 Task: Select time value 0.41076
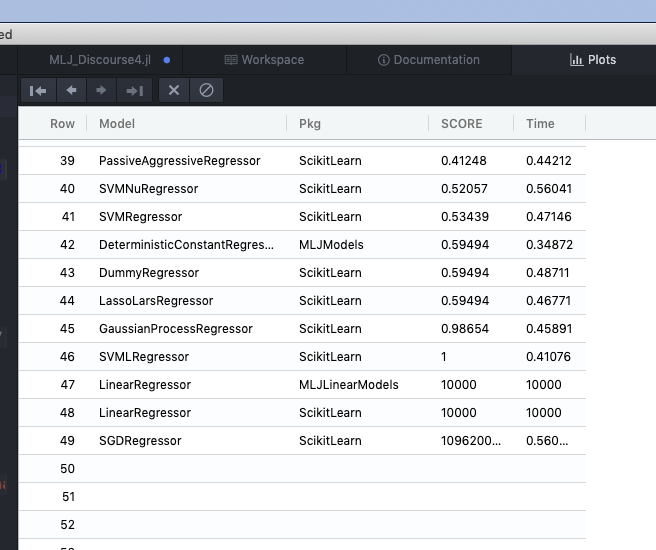click(548, 357)
